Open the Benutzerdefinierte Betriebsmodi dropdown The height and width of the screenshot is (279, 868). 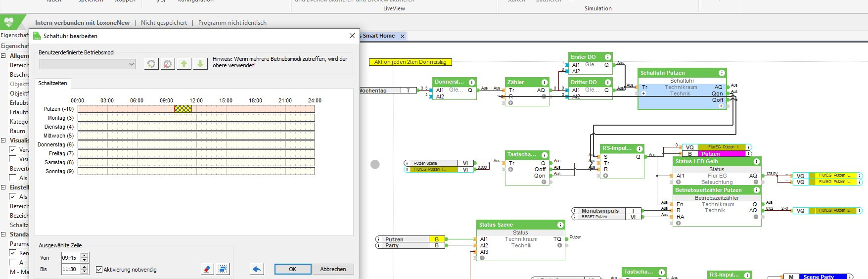point(88,64)
